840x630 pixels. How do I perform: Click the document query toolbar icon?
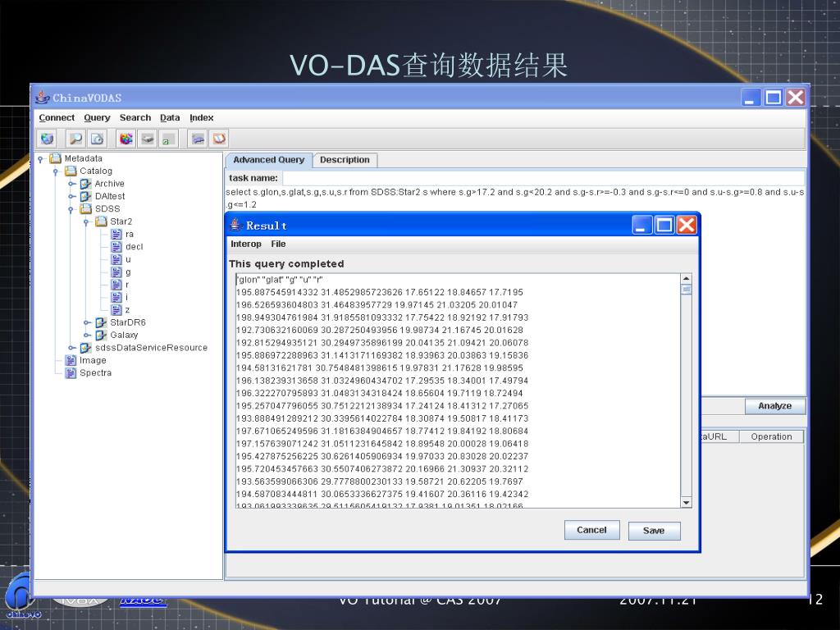pos(97,139)
